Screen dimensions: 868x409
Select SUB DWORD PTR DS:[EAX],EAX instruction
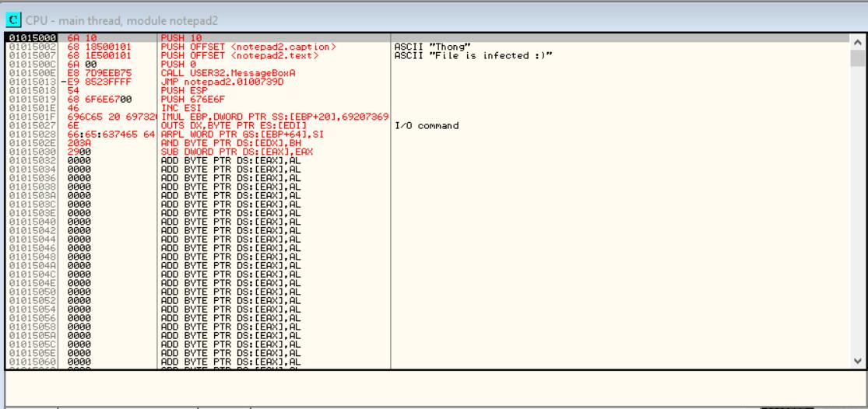pyautogui.click(x=237, y=152)
